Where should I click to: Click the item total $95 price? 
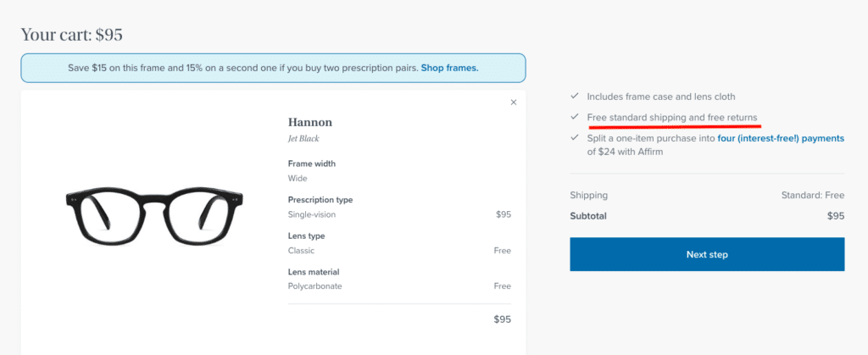click(x=502, y=320)
